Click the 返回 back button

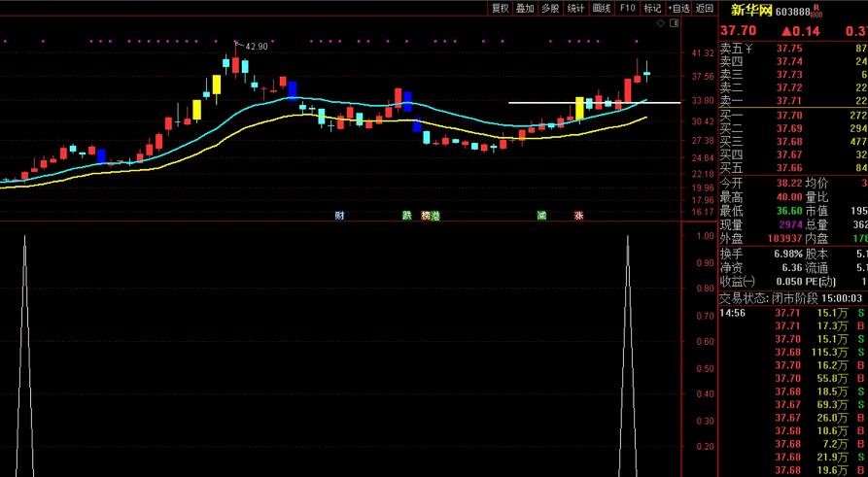(705, 8)
